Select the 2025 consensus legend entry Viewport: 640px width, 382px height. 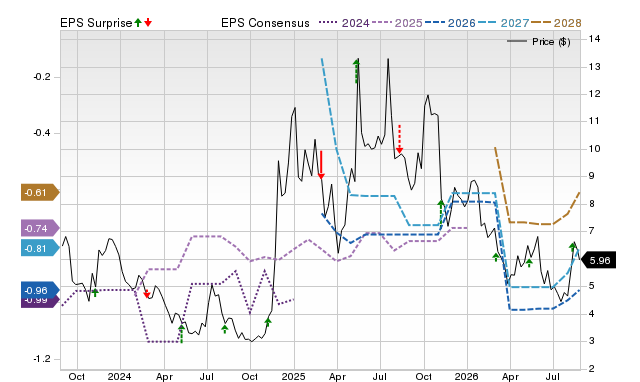coord(397,23)
